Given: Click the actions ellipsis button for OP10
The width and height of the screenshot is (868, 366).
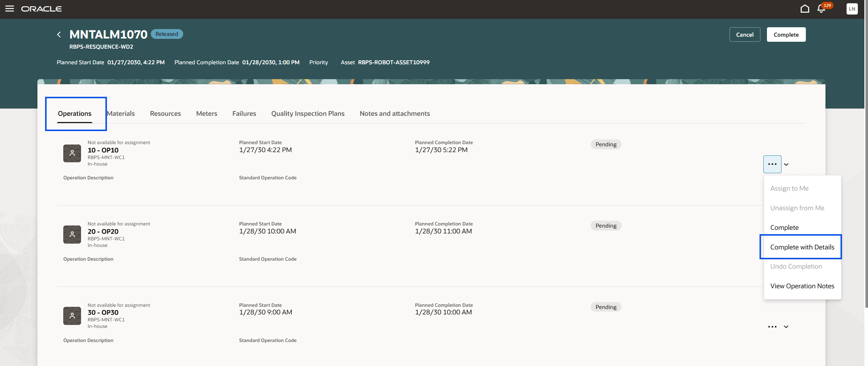Looking at the screenshot, I should (772, 164).
